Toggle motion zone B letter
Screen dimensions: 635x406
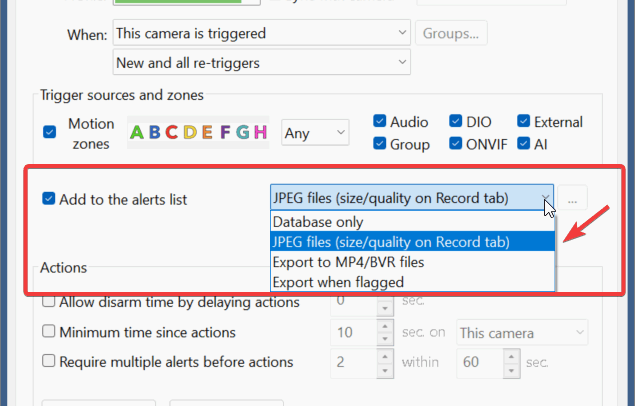click(x=156, y=132)
